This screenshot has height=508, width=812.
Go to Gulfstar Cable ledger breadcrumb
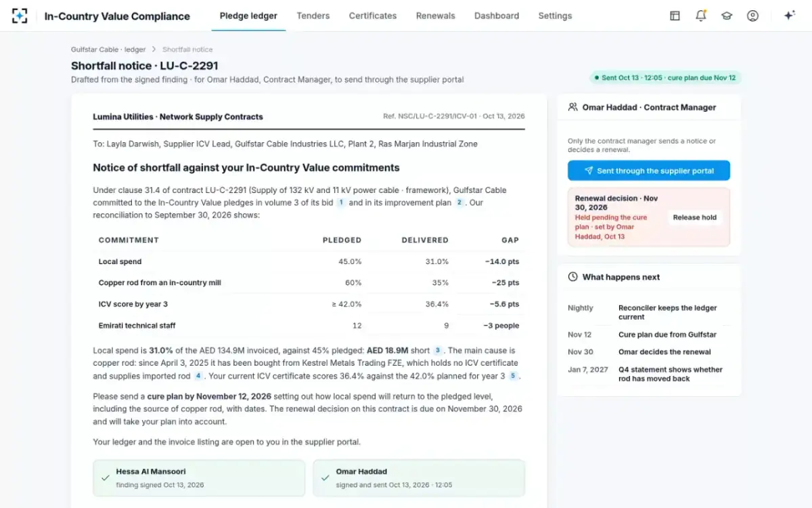[108, 49]
